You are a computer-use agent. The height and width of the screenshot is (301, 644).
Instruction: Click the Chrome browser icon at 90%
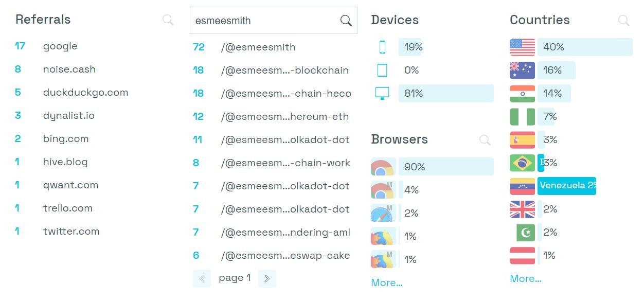383,167
